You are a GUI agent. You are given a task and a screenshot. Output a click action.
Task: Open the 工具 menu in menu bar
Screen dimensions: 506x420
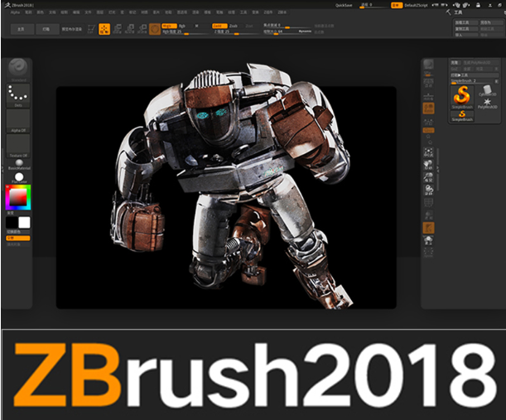tap(243, 12)
